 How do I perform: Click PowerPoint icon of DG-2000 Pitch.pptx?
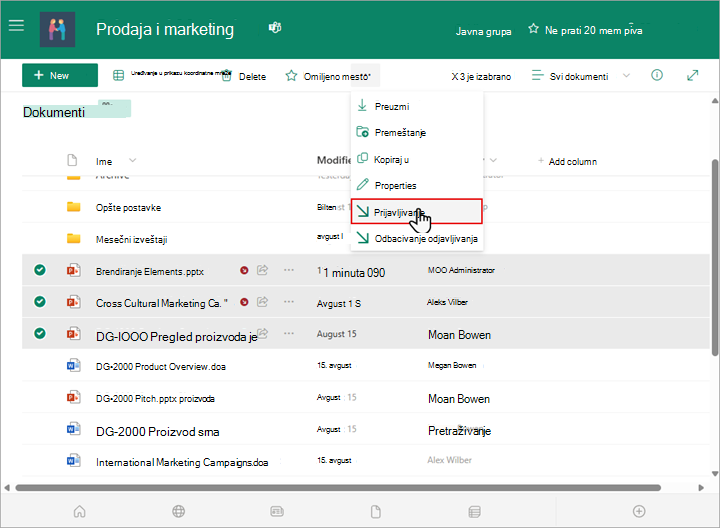[73, 397]
